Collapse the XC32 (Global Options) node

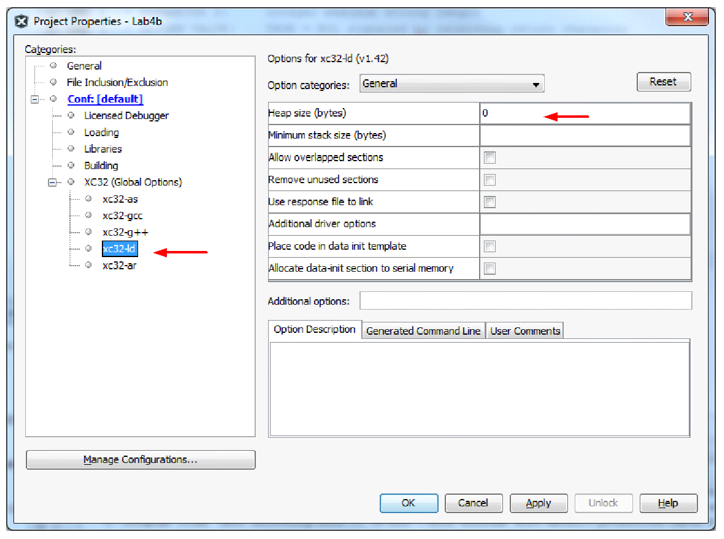tap(52, 182)
